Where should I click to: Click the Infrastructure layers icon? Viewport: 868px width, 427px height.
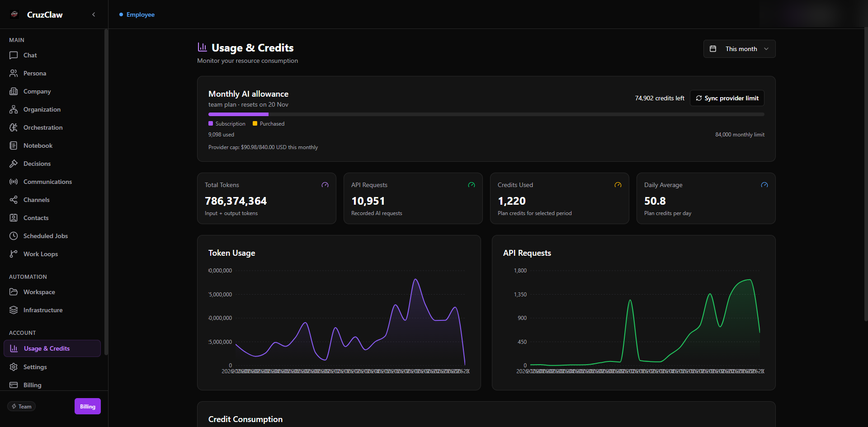click(14, 310)
